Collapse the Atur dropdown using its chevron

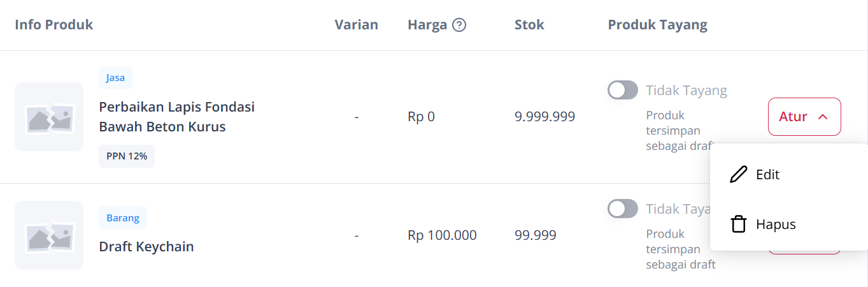click(x=823, y=117)
